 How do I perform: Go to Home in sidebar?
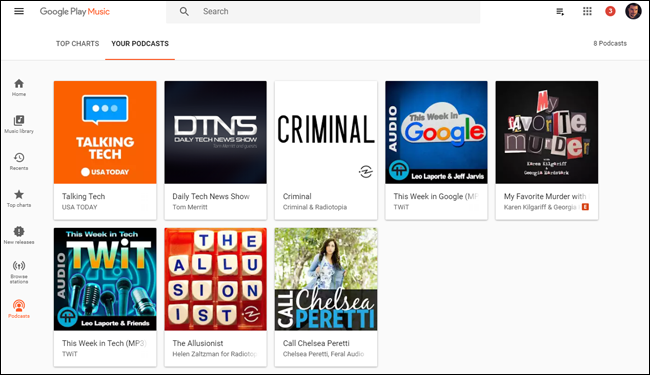coord(19,87)
